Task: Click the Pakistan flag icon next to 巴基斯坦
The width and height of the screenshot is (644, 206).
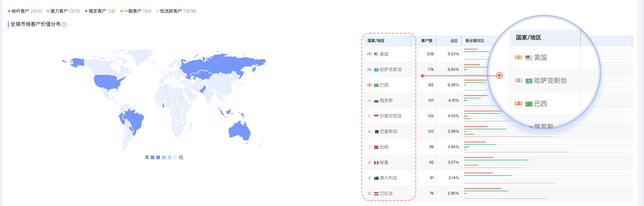Action: pyautogui.click(x=376, y=131)
